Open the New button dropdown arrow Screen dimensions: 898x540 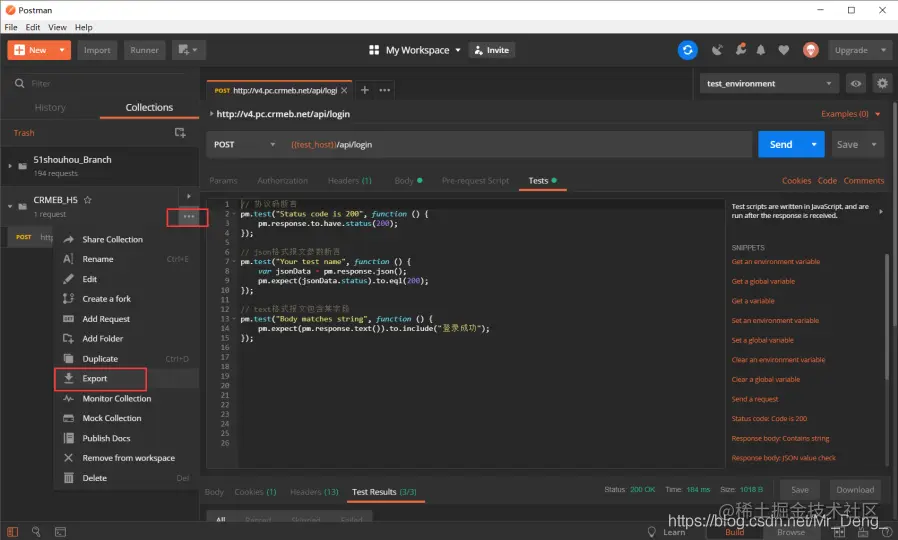[62, 50]
